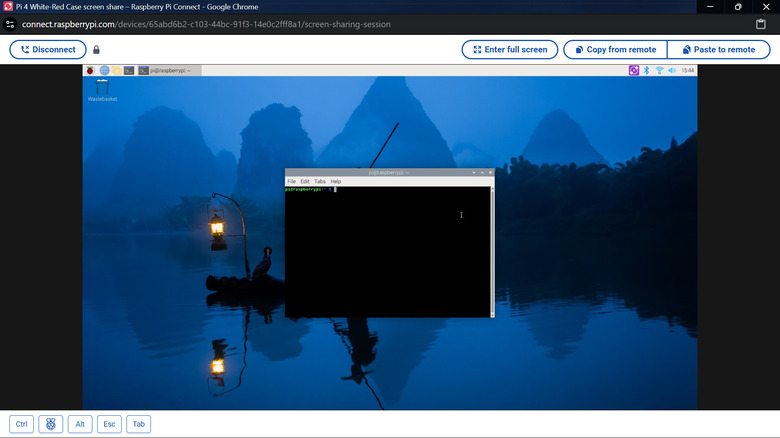
Task: Open the Raspberry Pi applications menu
Action: click(90, 71)
